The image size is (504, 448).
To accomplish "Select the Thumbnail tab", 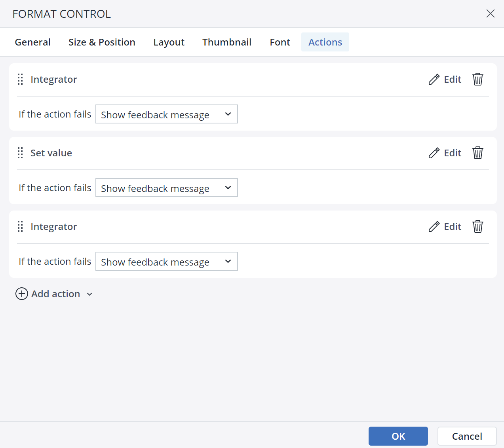I will 227,42.
